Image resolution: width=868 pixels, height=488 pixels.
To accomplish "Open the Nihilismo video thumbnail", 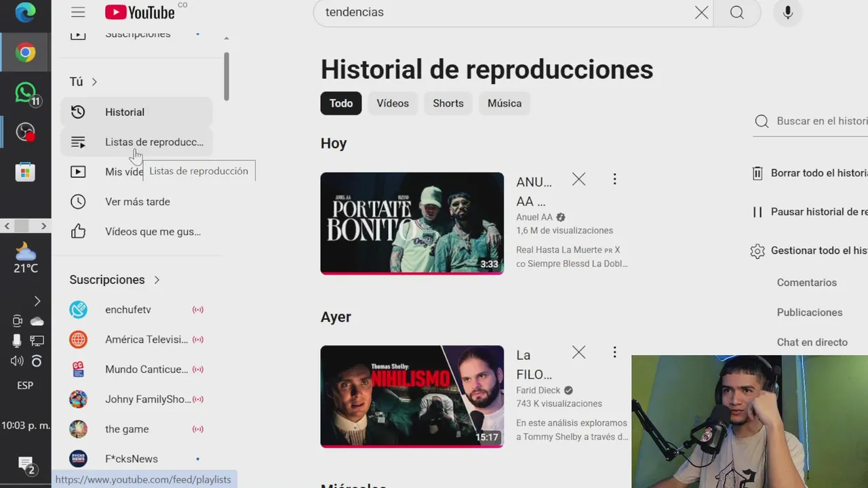I will coord(412,396).
